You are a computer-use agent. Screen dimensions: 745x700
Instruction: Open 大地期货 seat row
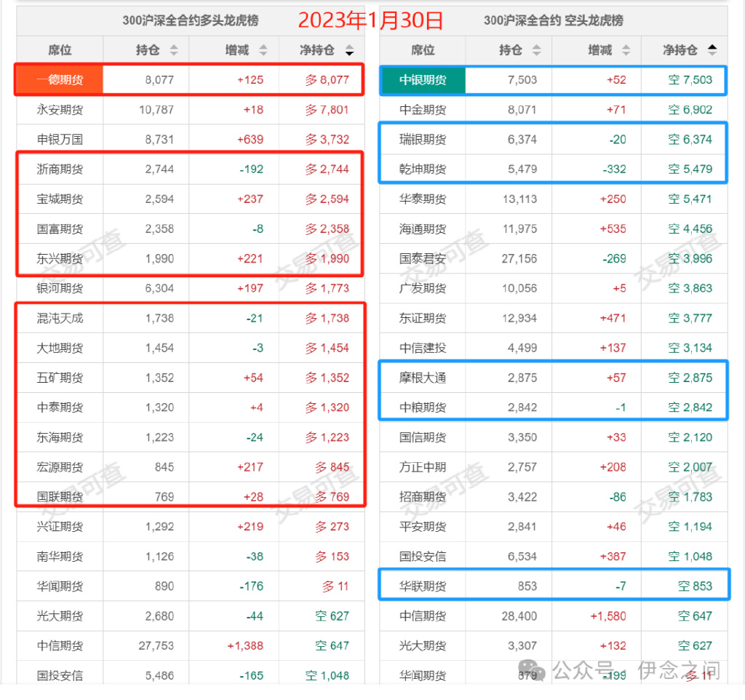190,348
